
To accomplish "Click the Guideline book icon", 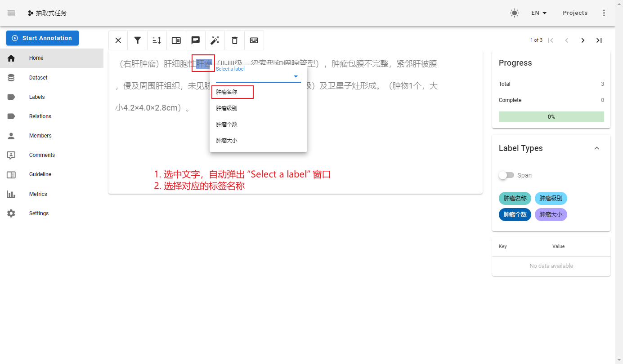I will click(11, 174).
